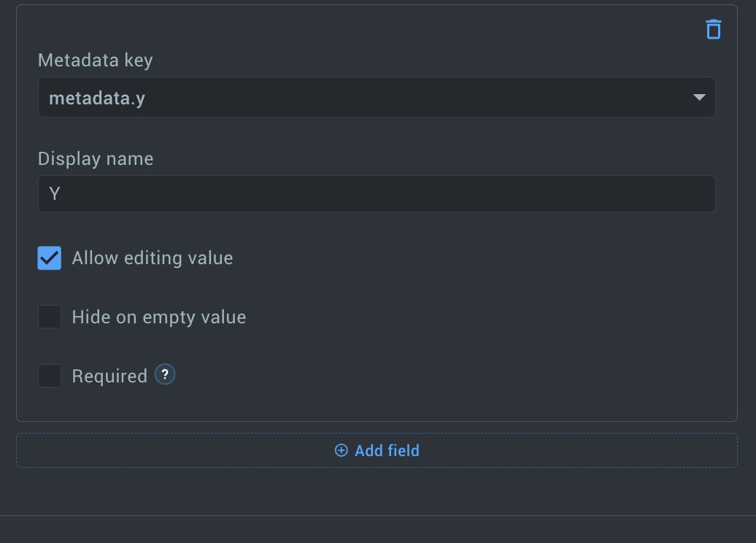Open the metadata.y combo box
Image resolution: width=756 pixels, height=543 pixels.
point(377,97)
